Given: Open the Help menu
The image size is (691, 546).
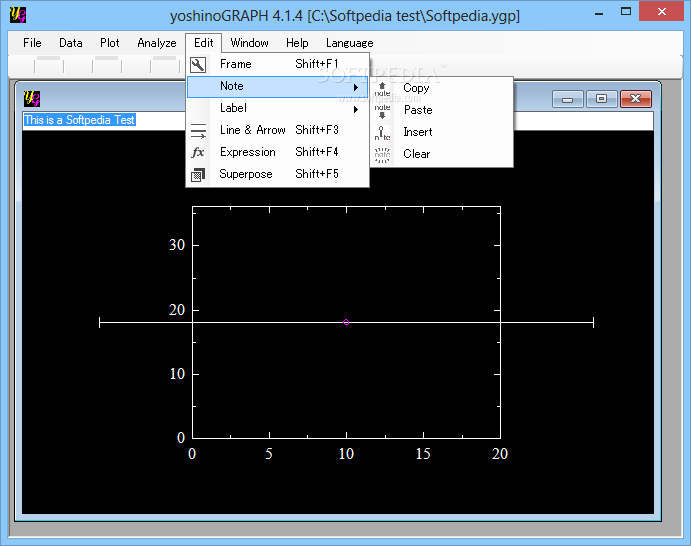Looking at the screenshot, I should tap(297, 43).
